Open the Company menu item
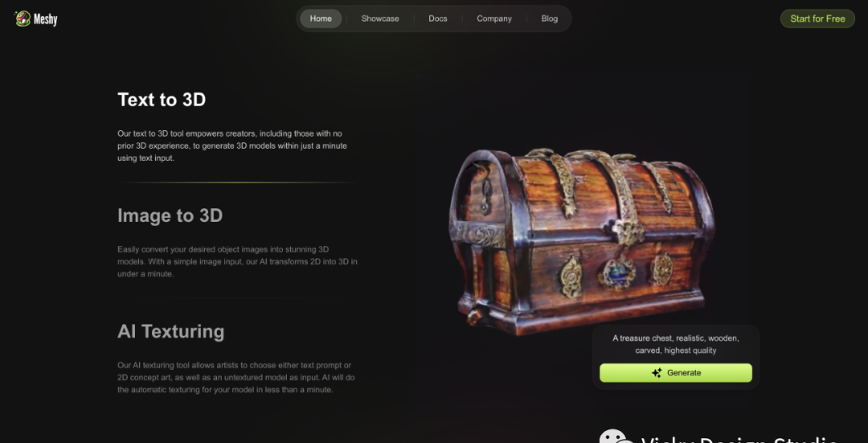This screenshot has width=868, height=443. click(493, 18)
